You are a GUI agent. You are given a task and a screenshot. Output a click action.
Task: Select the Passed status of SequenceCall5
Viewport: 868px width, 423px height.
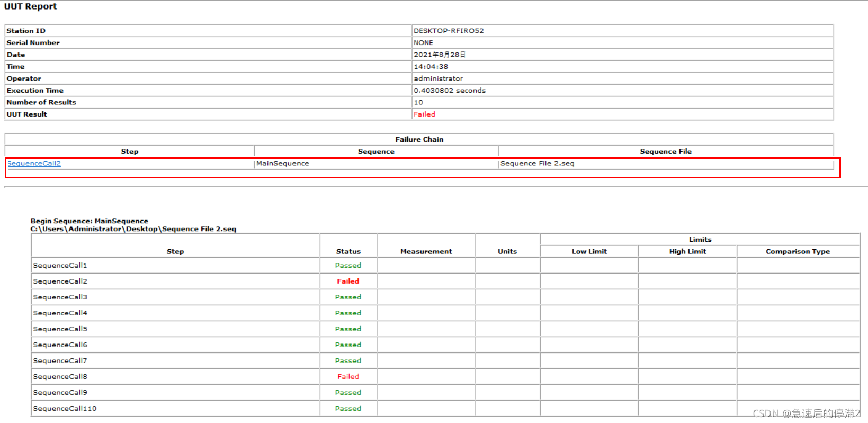click(x=348, y=329)
